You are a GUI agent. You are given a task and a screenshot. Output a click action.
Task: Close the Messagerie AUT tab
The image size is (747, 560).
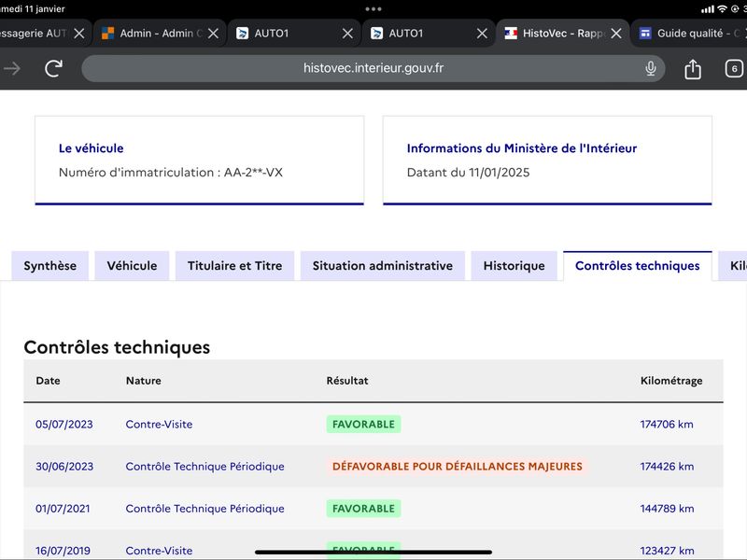coord(79,34)
